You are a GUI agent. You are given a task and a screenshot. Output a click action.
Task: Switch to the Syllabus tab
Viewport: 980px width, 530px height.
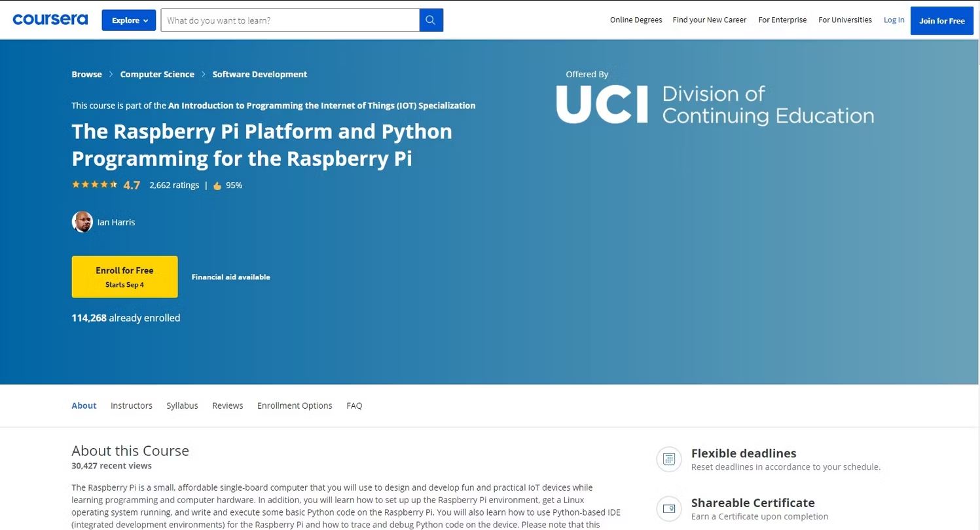(182, 406)
